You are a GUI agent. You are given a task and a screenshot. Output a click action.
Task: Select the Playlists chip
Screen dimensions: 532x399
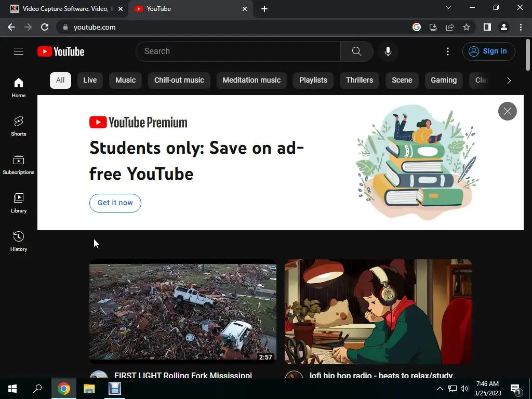pos(313,81)
